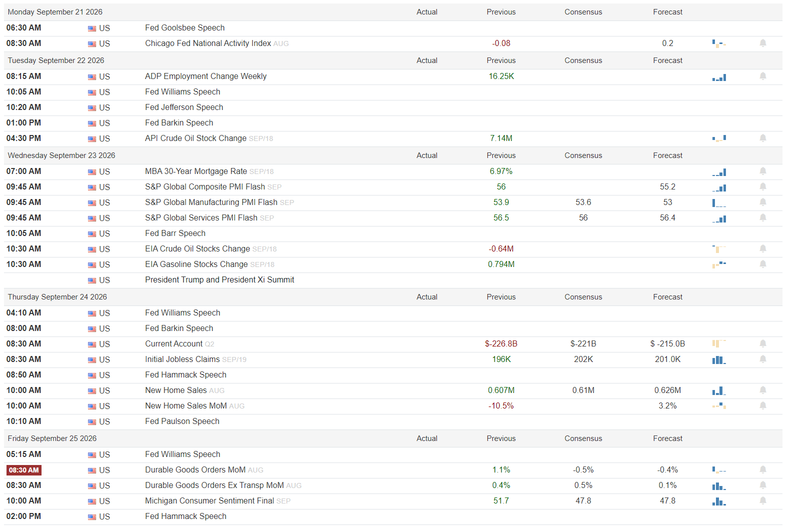Select President Trump and President Xi Summit event
The image size is (786, 532).
(x=220, y=280)
